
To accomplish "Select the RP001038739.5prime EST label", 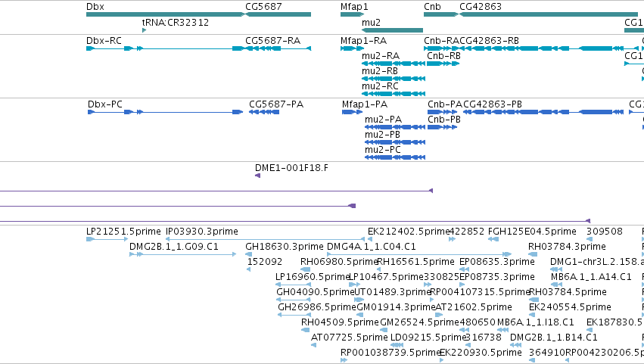I will pos(390,353).
